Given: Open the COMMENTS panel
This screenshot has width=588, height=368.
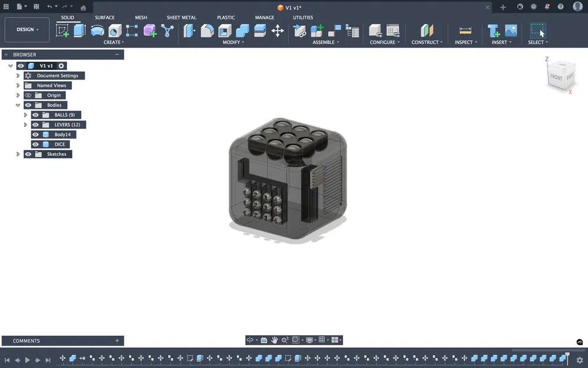Looking at the screenshot, I should point(26,340).
